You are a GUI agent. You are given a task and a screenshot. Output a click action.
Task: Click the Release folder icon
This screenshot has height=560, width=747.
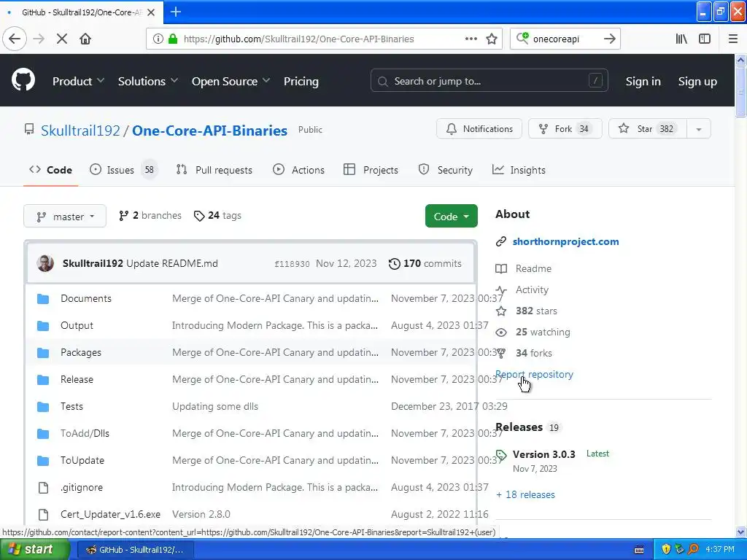pyautogui.click(x=43, y=379)
